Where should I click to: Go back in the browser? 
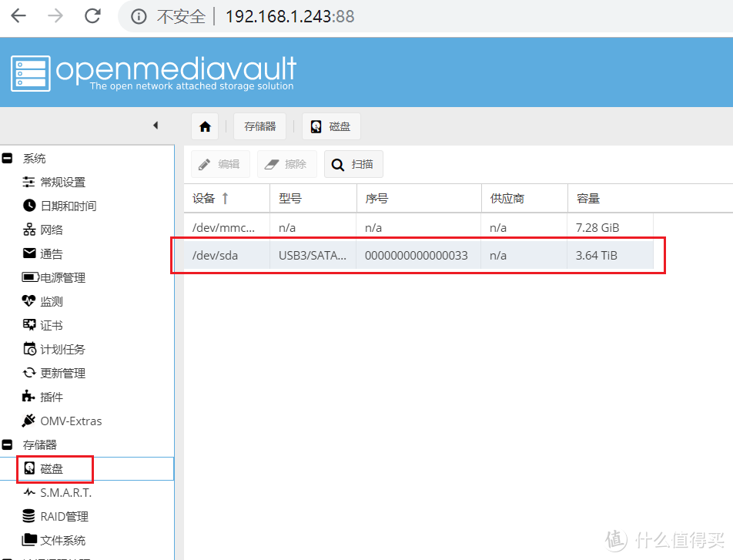(x=18, y=16)
